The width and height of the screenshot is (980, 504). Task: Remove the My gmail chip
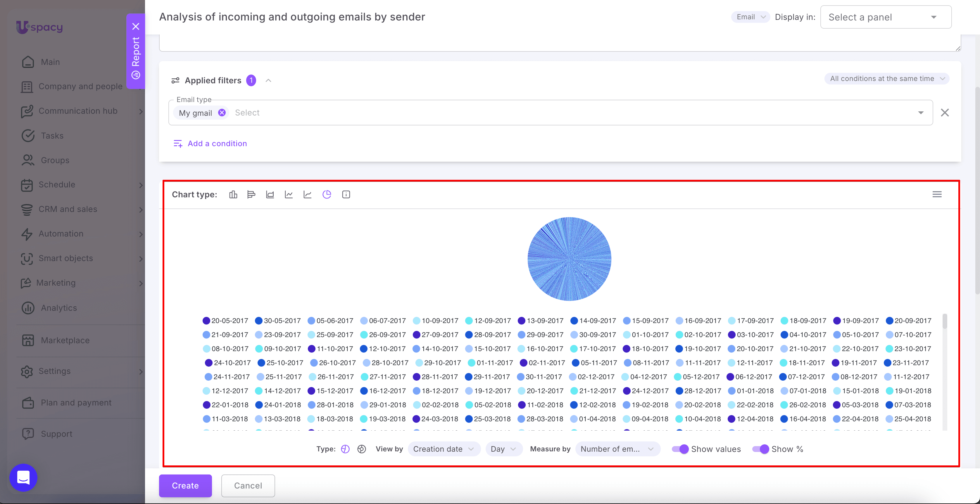(x=222, y=113)
